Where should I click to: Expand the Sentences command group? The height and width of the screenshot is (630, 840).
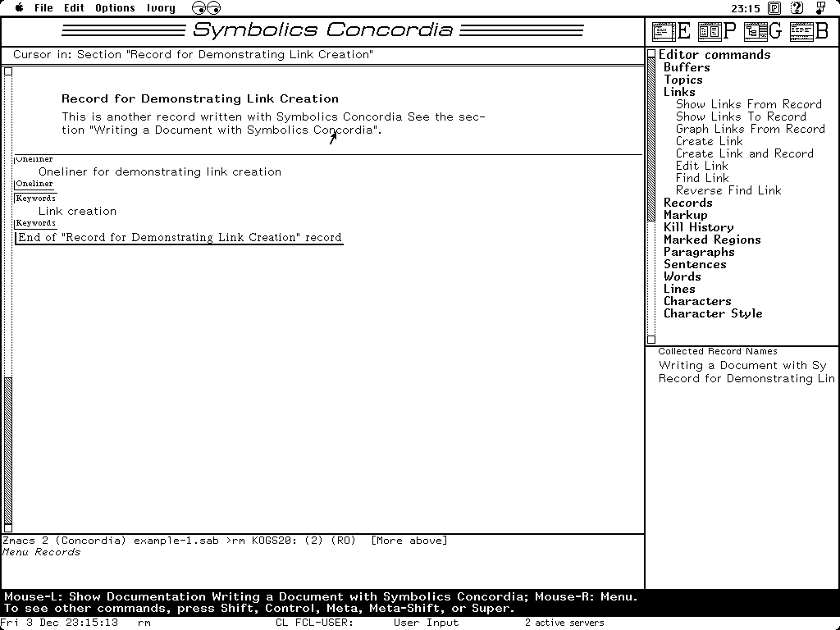tap(695, 265)
